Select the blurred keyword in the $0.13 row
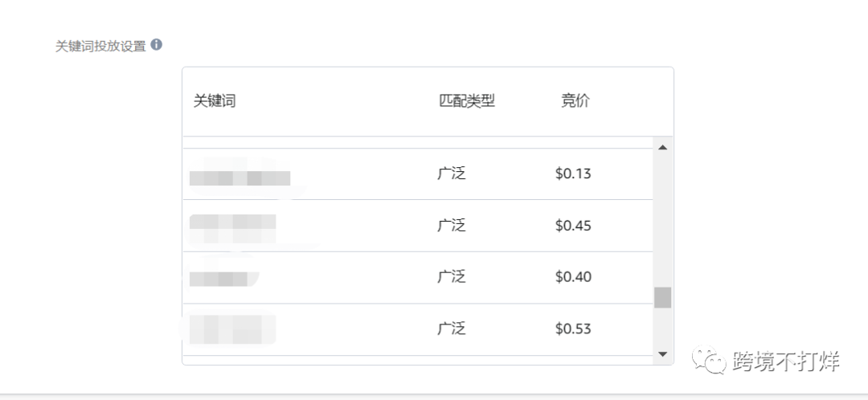Screen dimensions: 868x400 click(240, 176)
